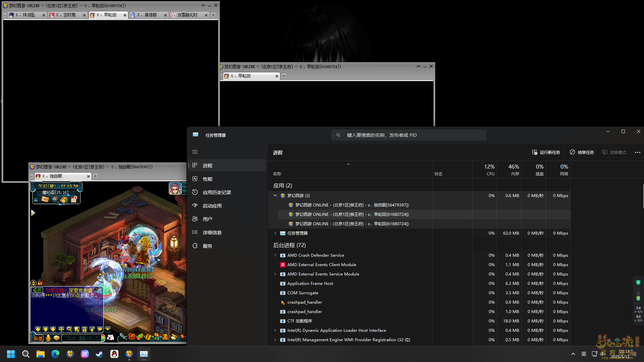644x362 pixels.
Task: Click the 经济 channel tag in chat
Action: pyautogui.click(x=37, y=290)
